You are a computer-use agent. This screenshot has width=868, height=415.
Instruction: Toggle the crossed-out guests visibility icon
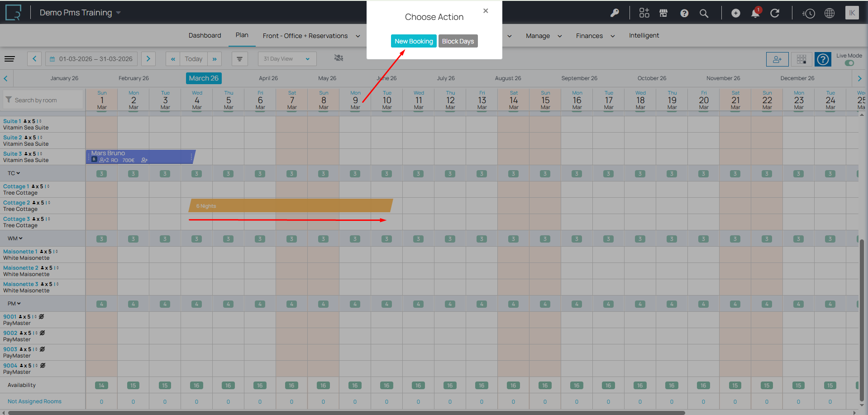coord(339,58)
